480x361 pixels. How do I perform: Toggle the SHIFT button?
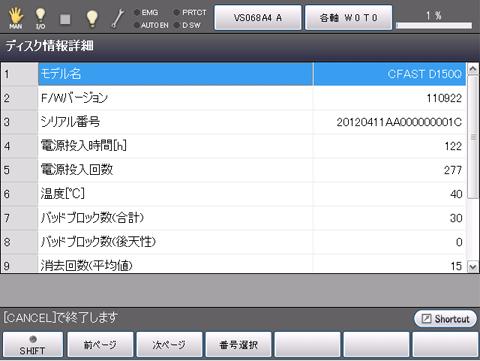click(x=33, y=345)
